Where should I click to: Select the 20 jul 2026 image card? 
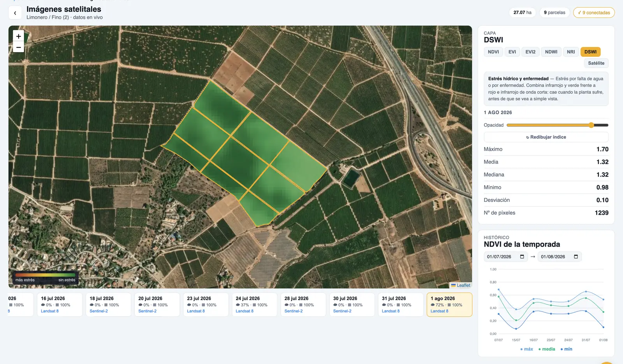157,304
